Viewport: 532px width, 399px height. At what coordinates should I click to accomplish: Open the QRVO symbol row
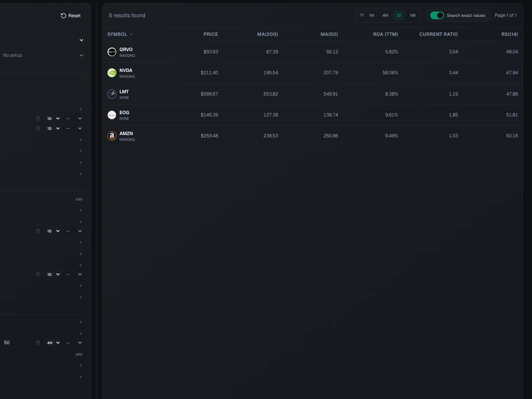click(313, 52)
